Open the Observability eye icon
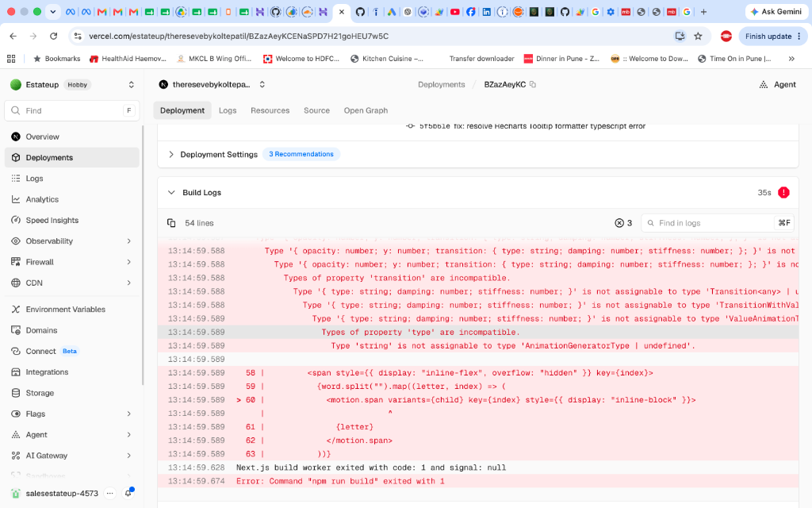This screenshot has height=508, width=812. point(16,241)
